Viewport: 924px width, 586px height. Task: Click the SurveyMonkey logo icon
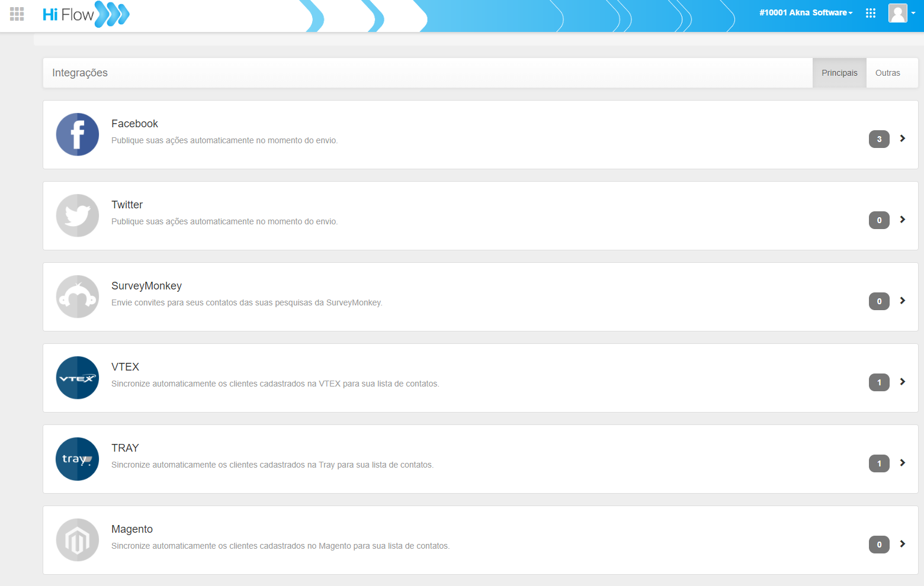[x=78, y=297]
